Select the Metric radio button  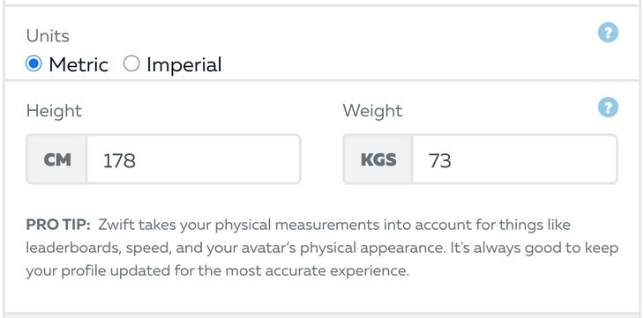(34, 64)
